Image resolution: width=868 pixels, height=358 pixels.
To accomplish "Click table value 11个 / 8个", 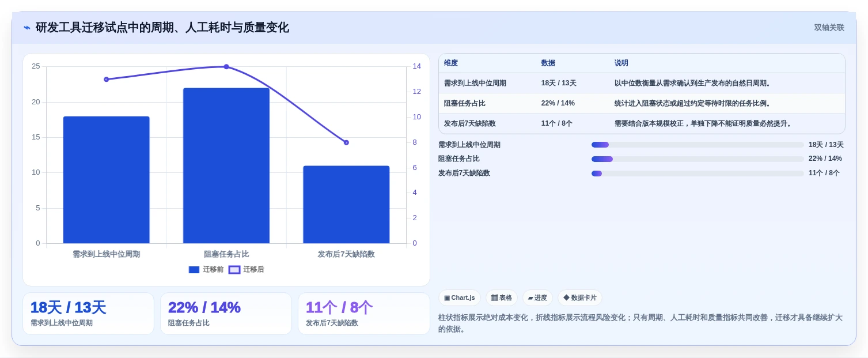I will point(557,123).
